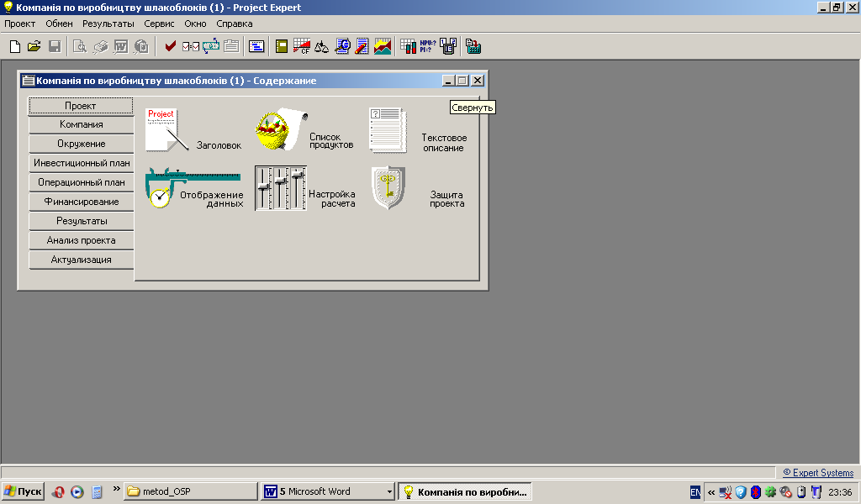Open Настройка расчета sliders icon
Viewport: 861px width, 504px height.
[281, 188]
